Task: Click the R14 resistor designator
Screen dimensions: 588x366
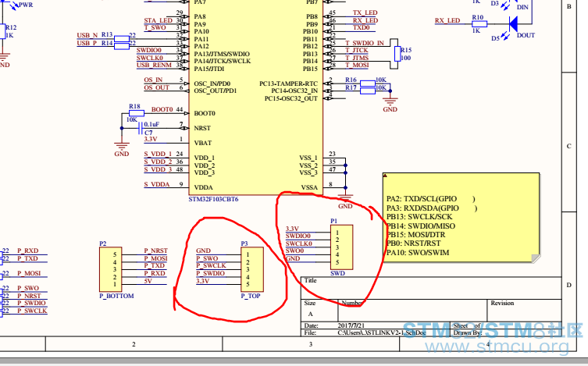Action: pyautogui.click(x=107, y=43)
